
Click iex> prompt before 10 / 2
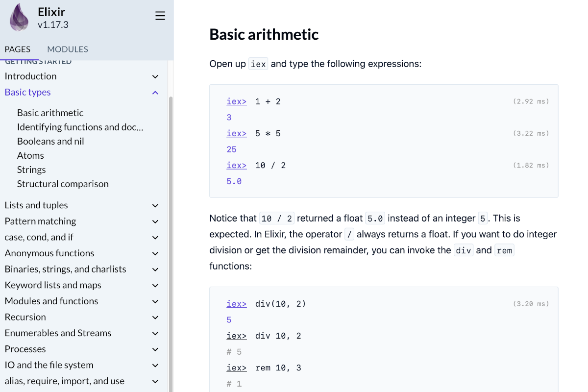click(x=236, y=165)
